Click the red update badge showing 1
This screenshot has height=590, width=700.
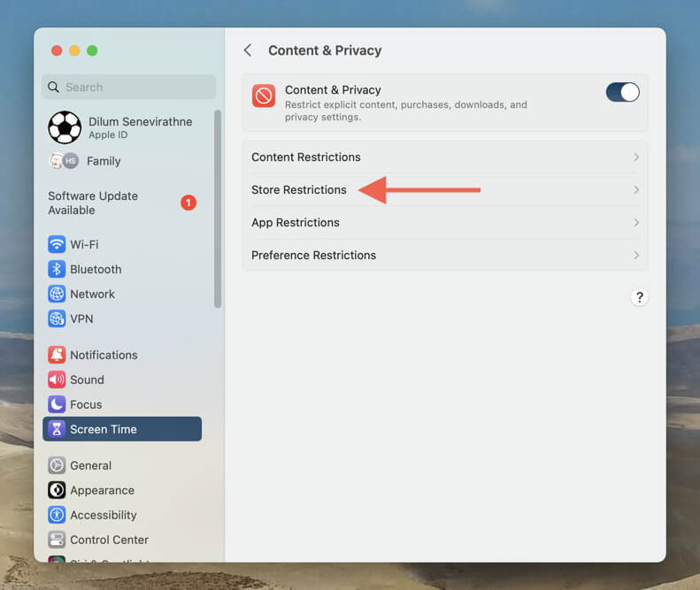pos(188,203)
